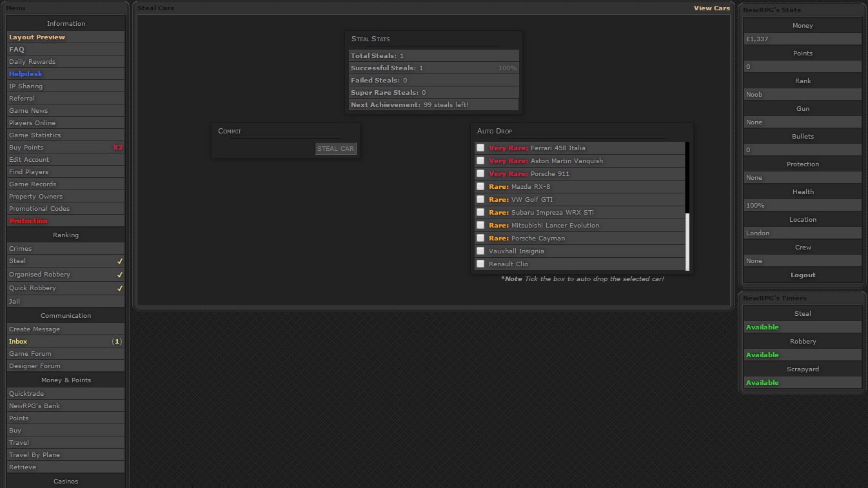Click the checkmark icon beside Steal
Viewport: 868px width, 488px height.
click(x=119, y=261)
